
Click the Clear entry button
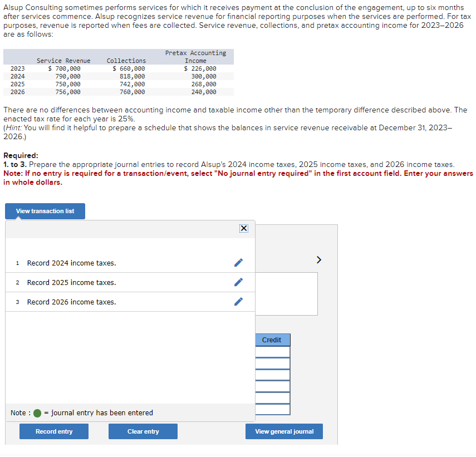(x=143, y=431)
